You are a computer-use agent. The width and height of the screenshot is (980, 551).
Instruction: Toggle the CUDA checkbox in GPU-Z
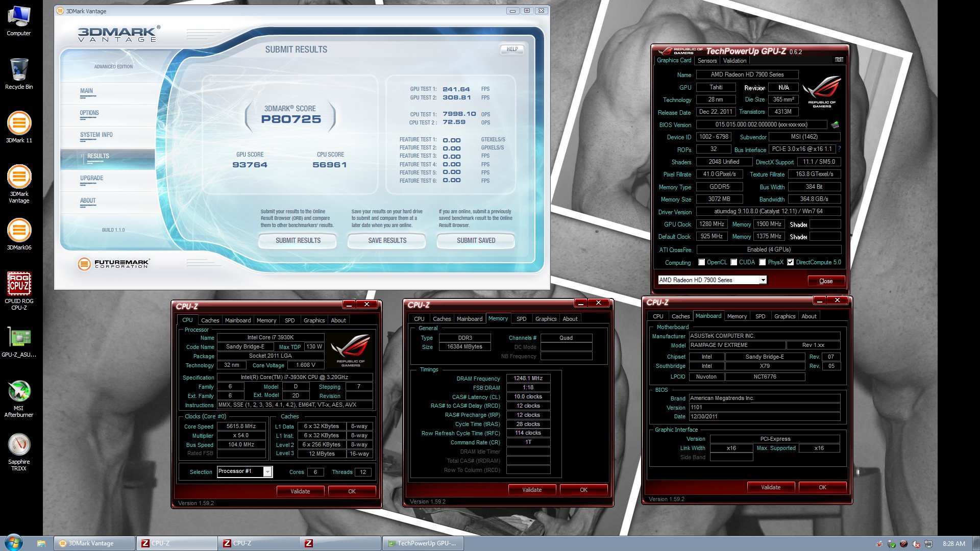point(733,262)
